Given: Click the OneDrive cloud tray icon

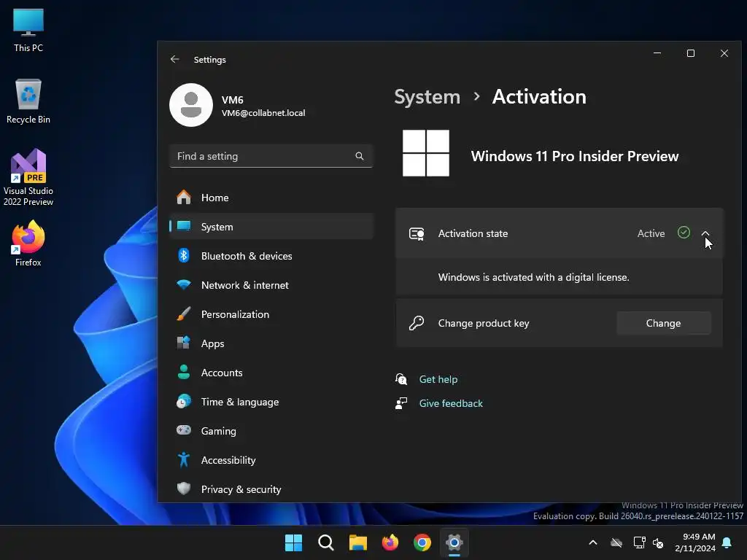Looking at the screenshot, I should click(x=616, y=542).
